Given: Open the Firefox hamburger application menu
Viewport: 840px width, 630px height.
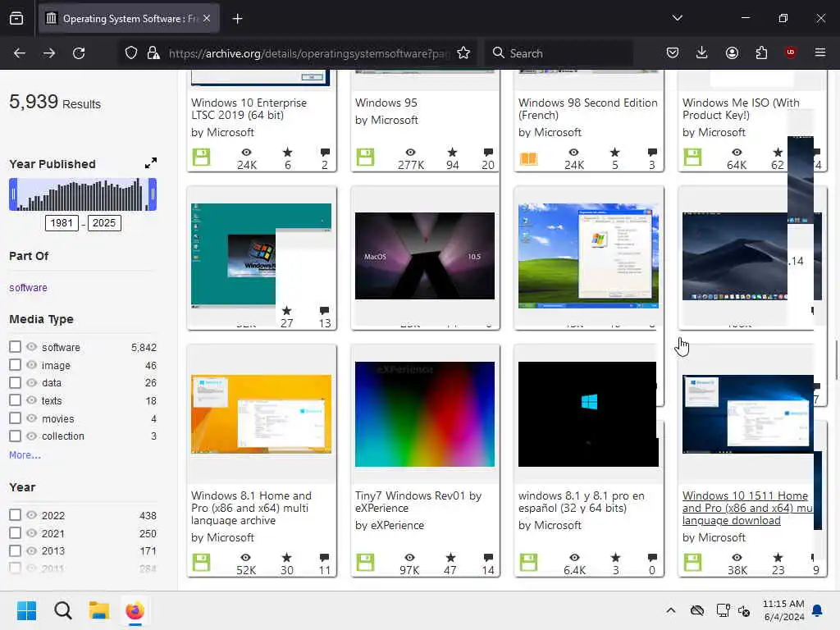Looking at the screenshot, I should (x=819, y=52).
